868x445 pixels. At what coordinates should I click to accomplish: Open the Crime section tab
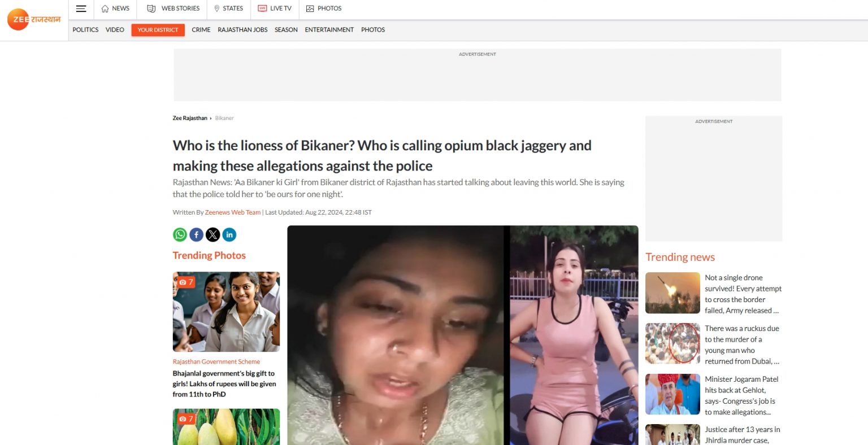pos(201,30)
